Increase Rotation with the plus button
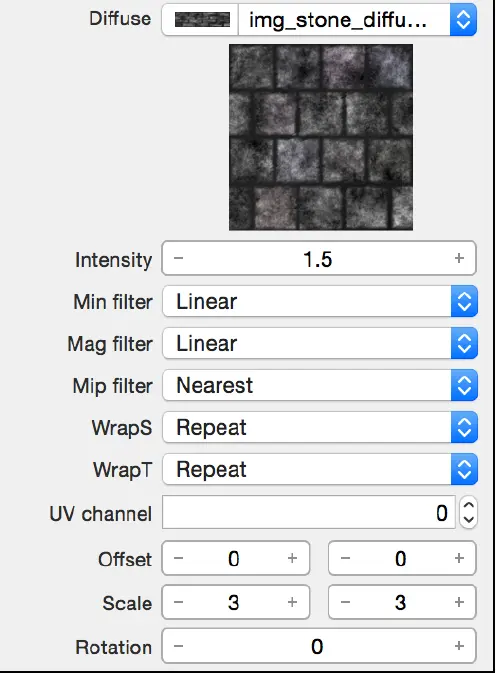This screenshot has height=673, width=496. [459, 646]
